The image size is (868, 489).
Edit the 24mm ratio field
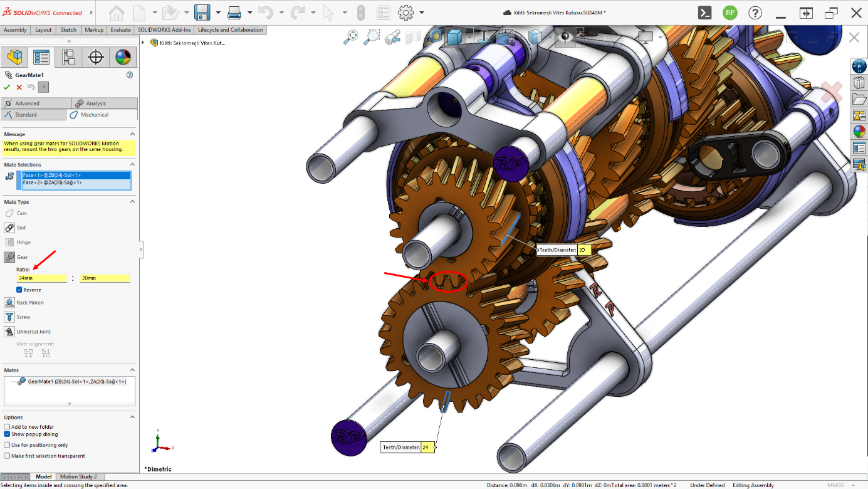[42, 278]
